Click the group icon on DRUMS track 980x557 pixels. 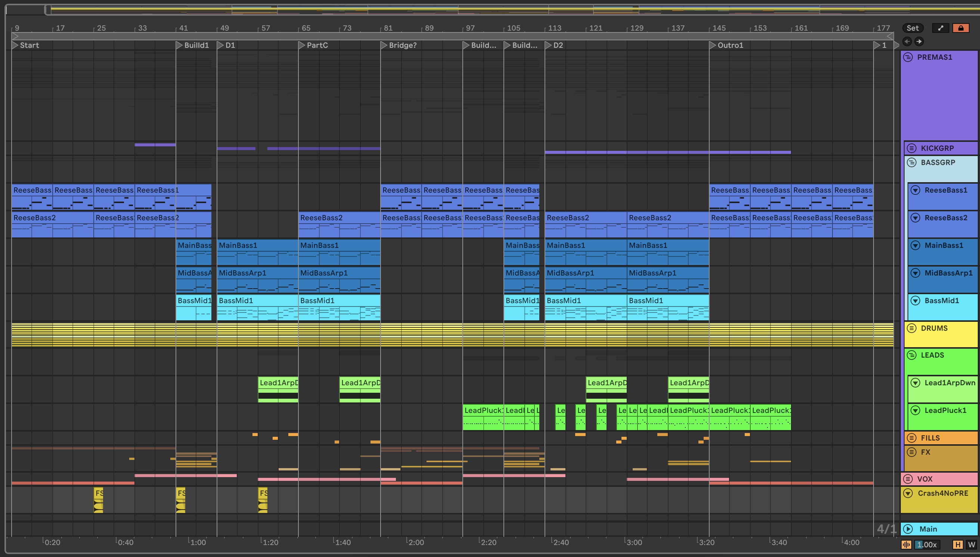coord(912,328)
